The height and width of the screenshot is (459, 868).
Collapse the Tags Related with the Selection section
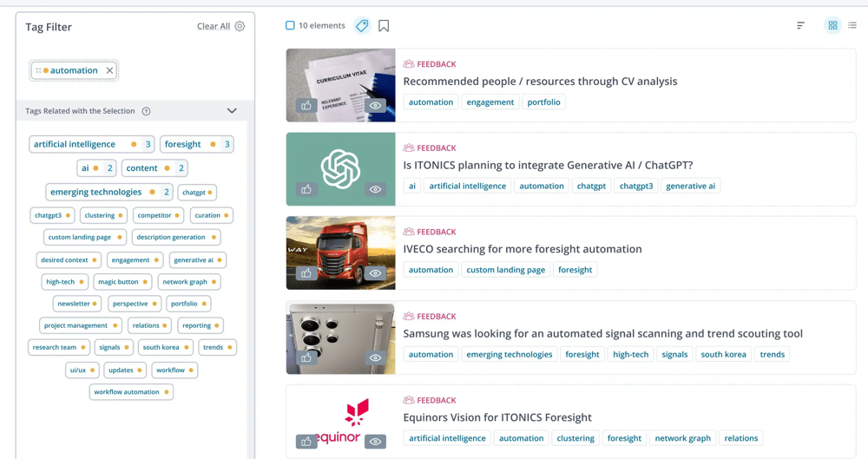(x=232, y=111)
